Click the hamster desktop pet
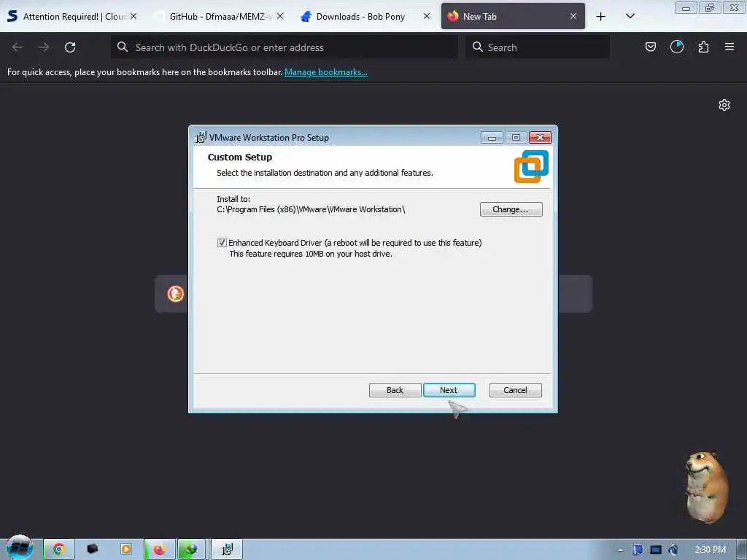Viewport: 747px width, 560px height. click(x=707, y=488)
